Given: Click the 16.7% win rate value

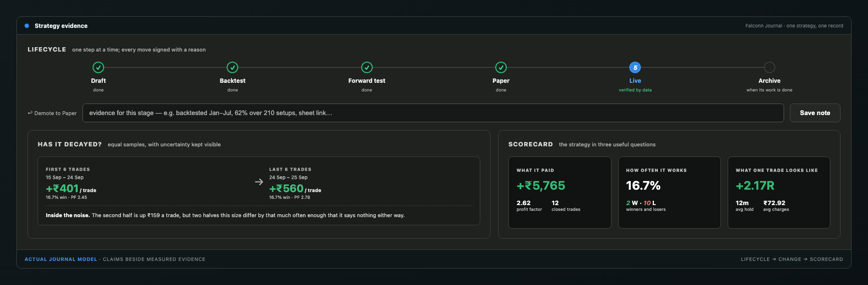Looking at the screenshot, I should point(643,186).
